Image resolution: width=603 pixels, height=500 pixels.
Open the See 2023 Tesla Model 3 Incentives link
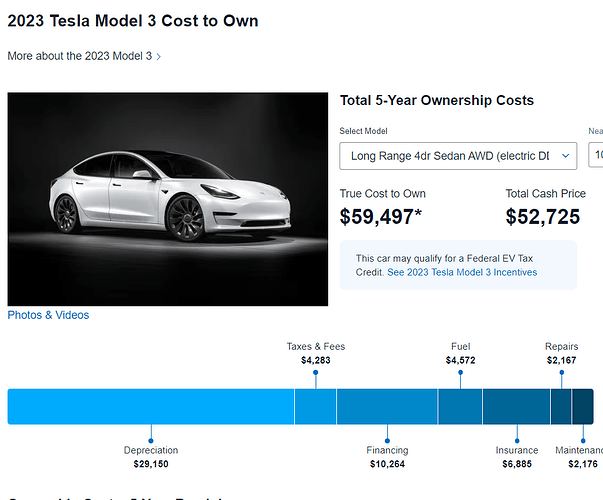click(462, 272)
